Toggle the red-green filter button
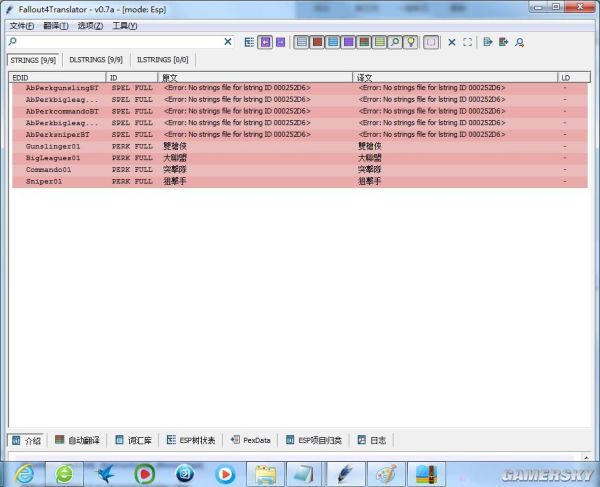600x487 pixels. 364,42
